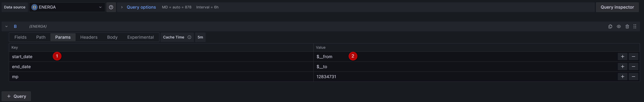Viewport: 644px width, 102px height.
Task: Add a param after the end_date row
Action: (622, 67)
